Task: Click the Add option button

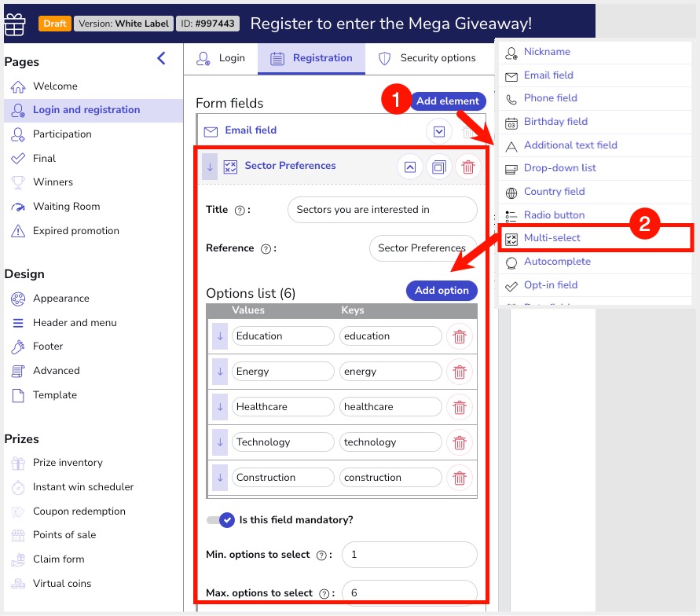Action: [x=442, y=290]
